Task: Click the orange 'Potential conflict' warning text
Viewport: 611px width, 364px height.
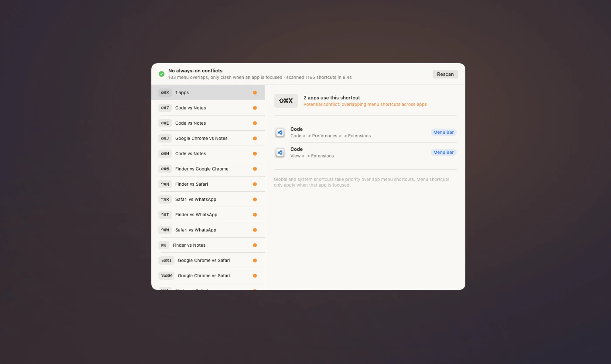Action: tap(365, 104)
